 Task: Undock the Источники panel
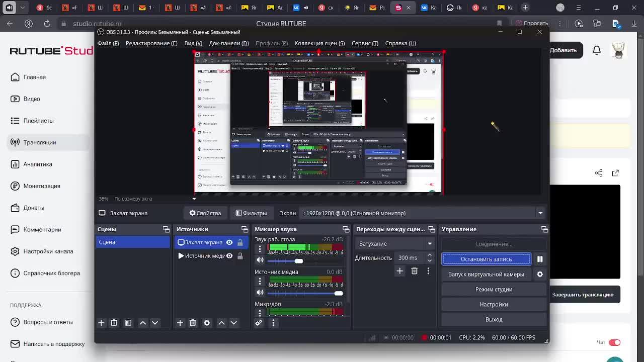pyautogui.click(x=245, y=229)
